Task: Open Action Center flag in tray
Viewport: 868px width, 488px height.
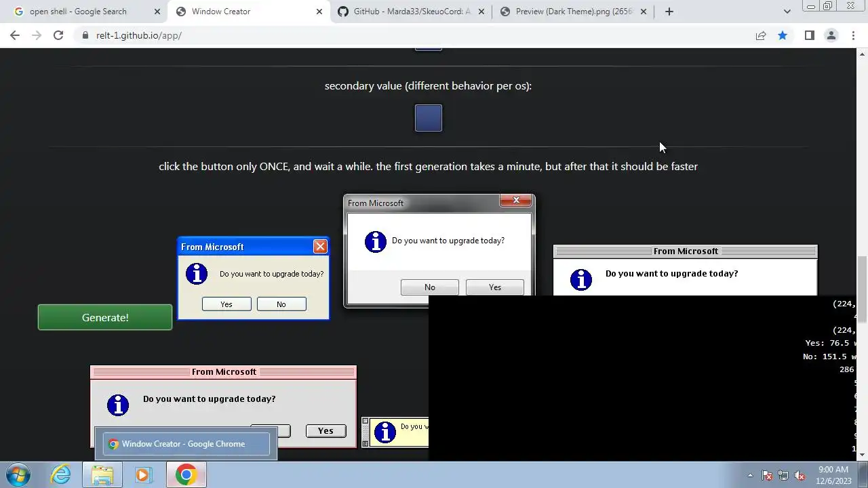Action: pos(767,475)
